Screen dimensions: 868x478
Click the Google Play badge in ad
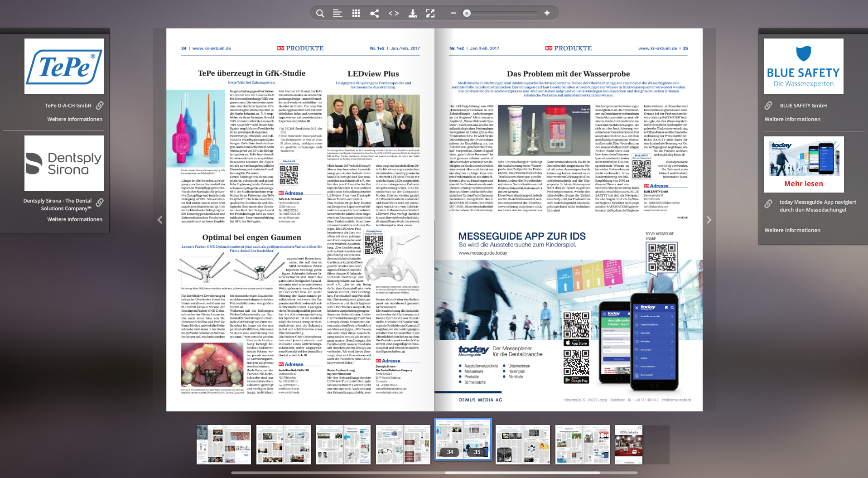(576, 380)
